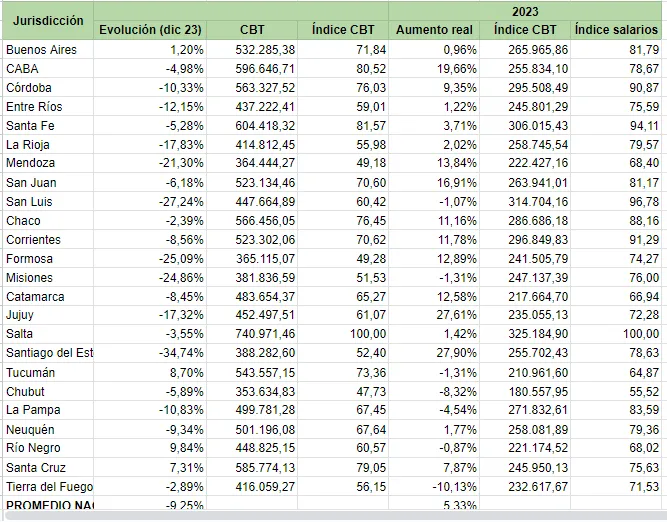667x522 pixels.
Task: Select Córdoba's evolution cell -10,33%
Action: 180,87
